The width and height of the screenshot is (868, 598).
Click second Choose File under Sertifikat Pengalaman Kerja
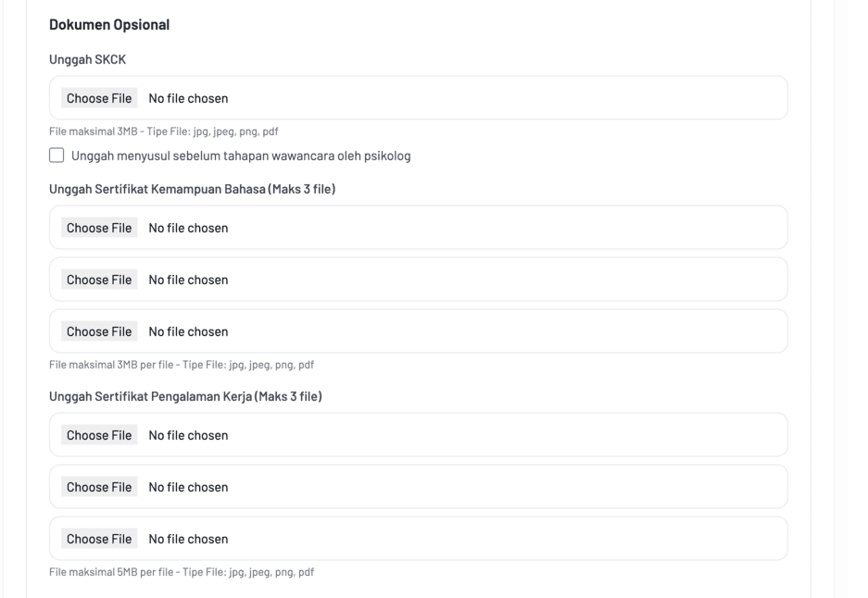pos(99,487)
